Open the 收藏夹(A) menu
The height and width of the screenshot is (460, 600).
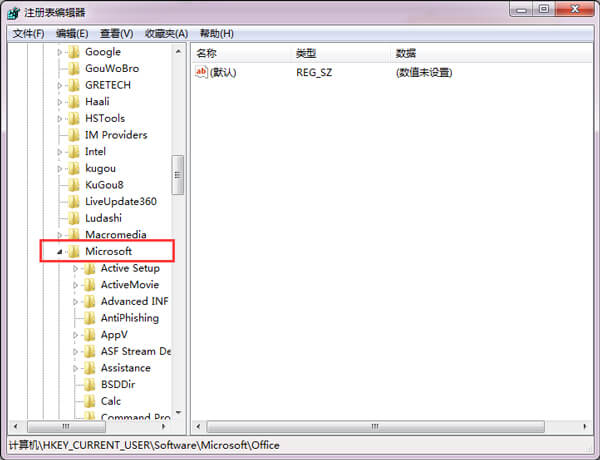pyautogui.click(x=165, y=33)
